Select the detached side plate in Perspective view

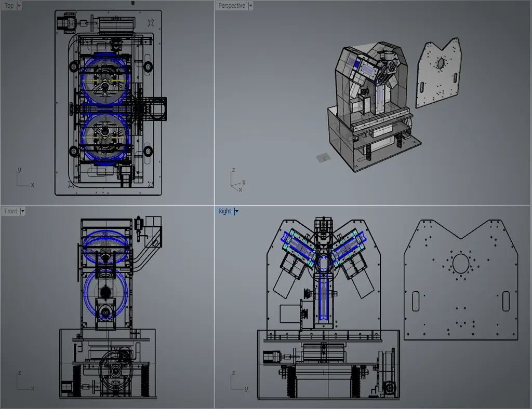click(439, 73)
